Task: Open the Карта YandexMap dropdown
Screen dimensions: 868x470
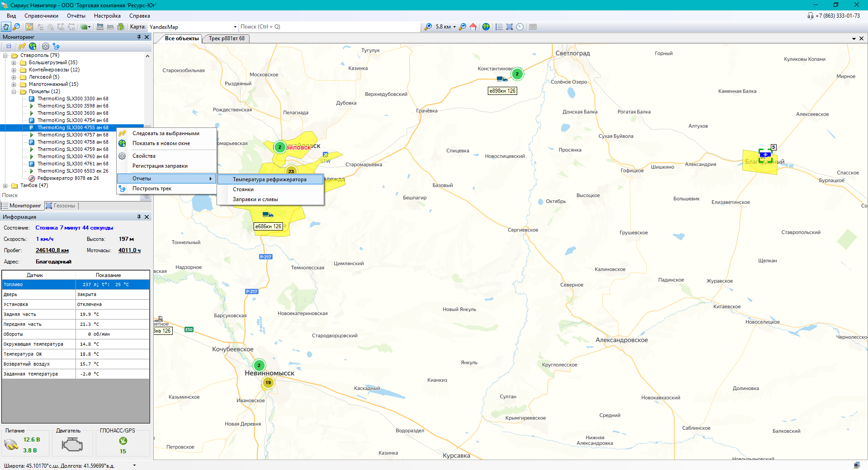Action: (235, 27)
